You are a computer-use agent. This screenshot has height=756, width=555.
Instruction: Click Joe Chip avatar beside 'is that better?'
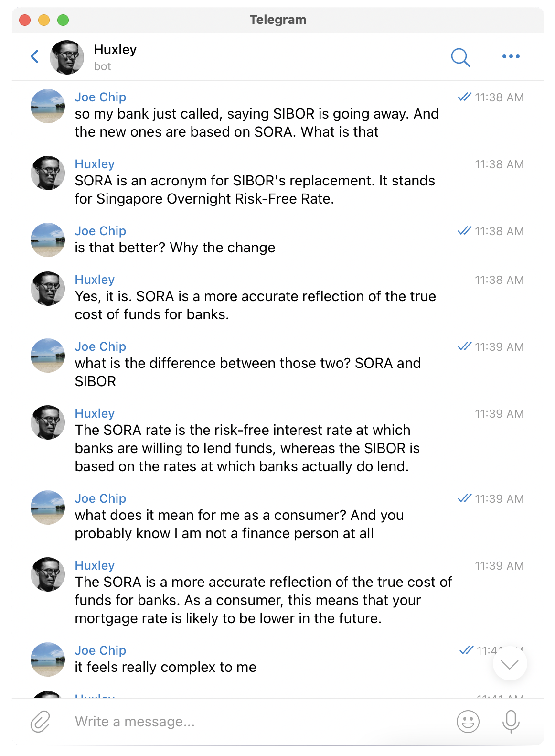pyautogui.click(x=48, y=240)
